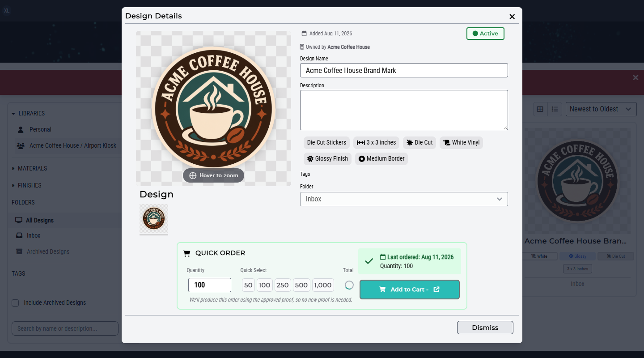Click the Dismiss button
Screen dimensions: 644x358
pyautogui.click(x=485, y=328)
